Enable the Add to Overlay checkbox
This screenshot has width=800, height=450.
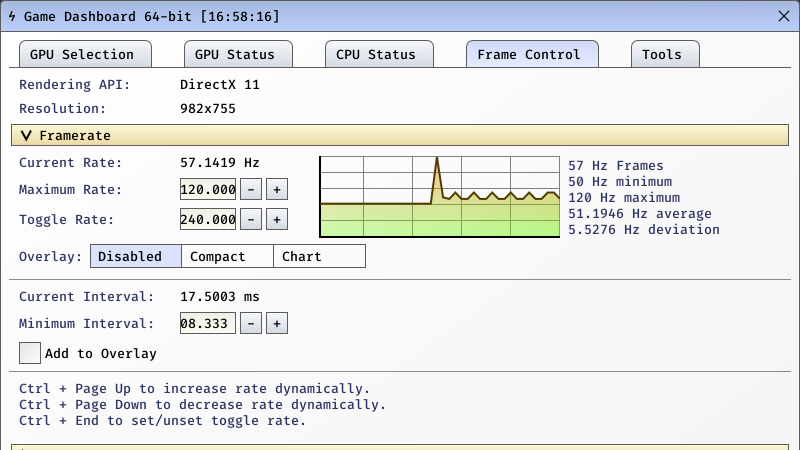[x=30, y=353]
